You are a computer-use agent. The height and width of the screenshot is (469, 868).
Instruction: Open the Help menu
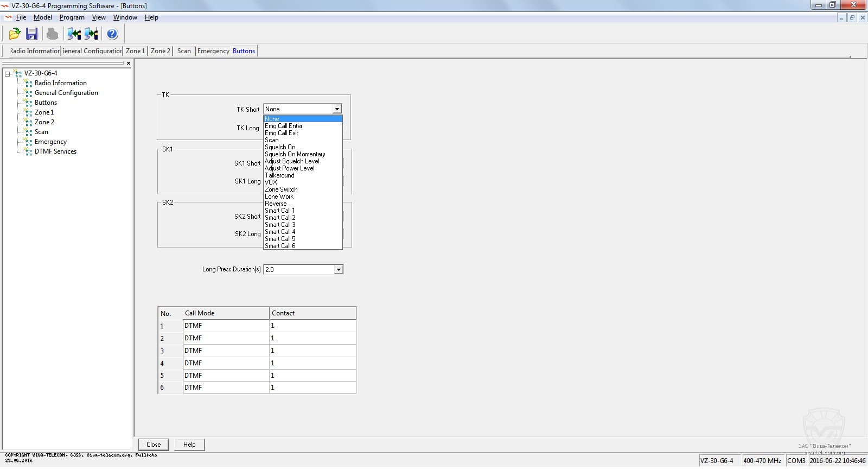coord(151,17)
